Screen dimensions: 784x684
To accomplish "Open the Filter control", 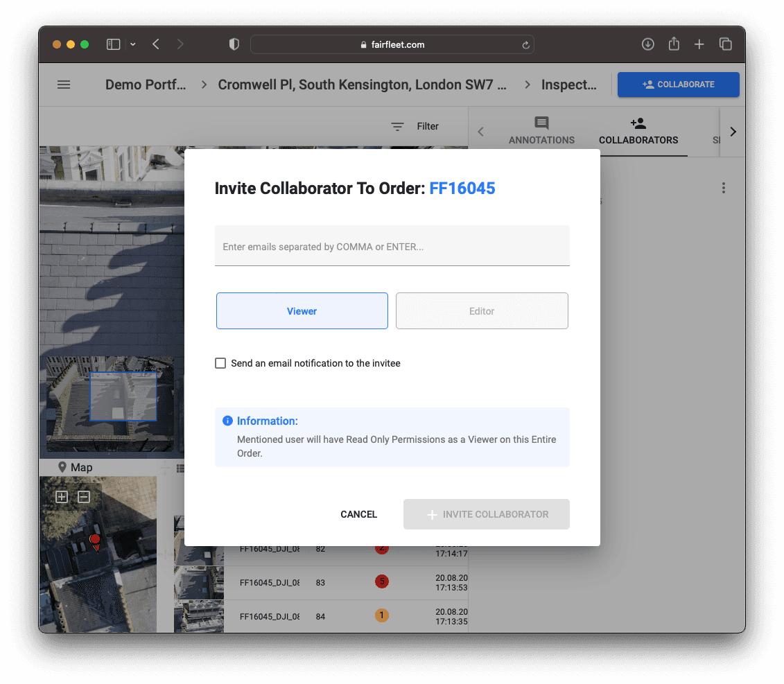I will 415,127.
